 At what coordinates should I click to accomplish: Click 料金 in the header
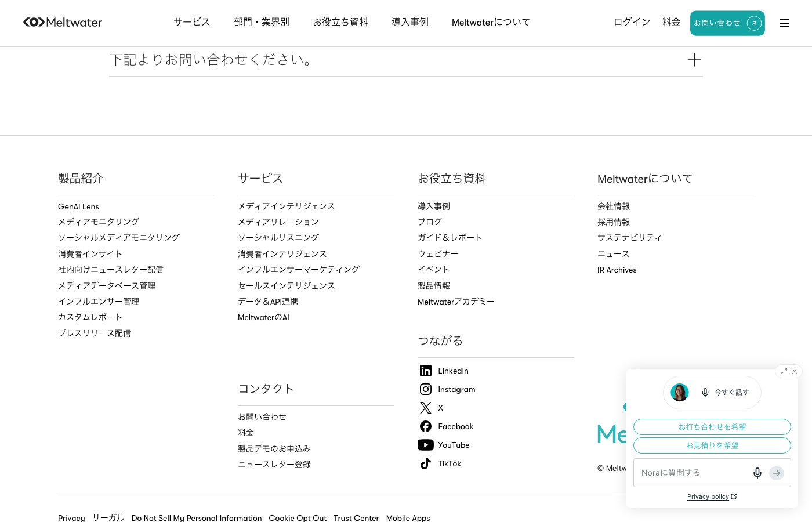pos(672,22)
